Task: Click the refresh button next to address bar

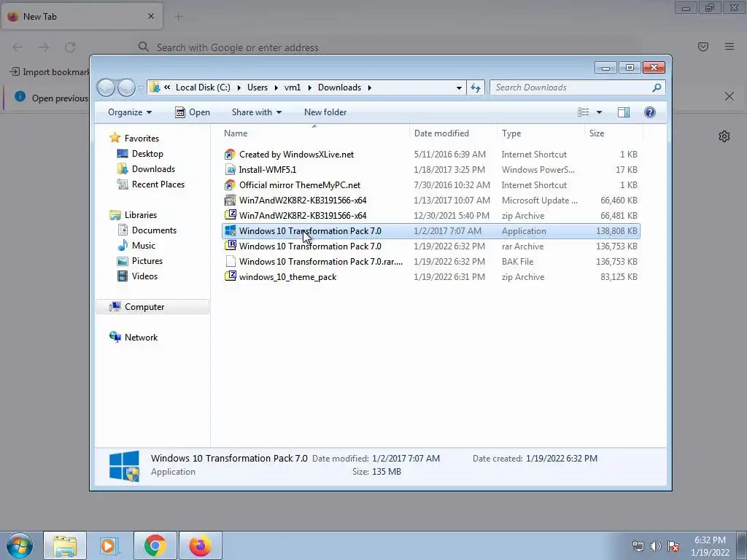Action: (476, 87)
